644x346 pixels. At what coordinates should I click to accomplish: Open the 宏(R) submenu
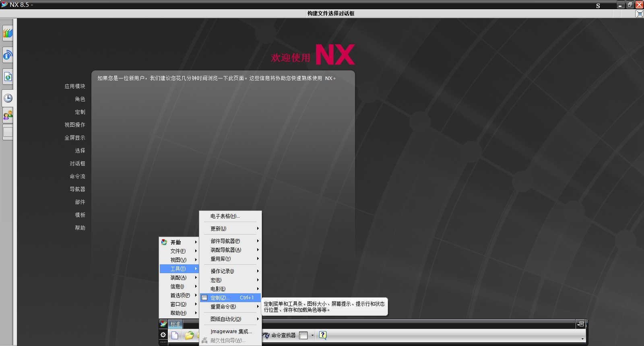pyautogui.click(x=230, y=280)
